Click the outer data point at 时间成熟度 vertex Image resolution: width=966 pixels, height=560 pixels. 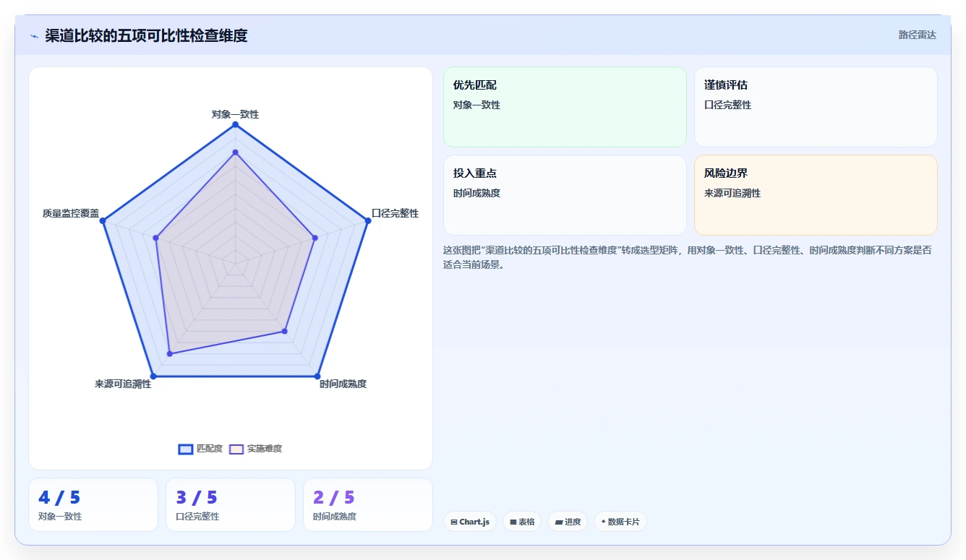click(317, 376)
